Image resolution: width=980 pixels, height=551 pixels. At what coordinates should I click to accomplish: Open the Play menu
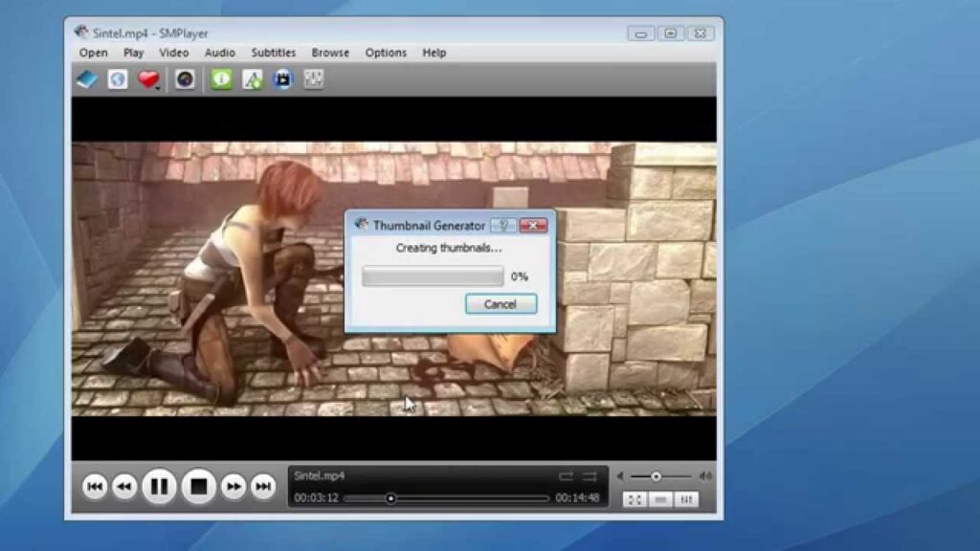(133, 54)
